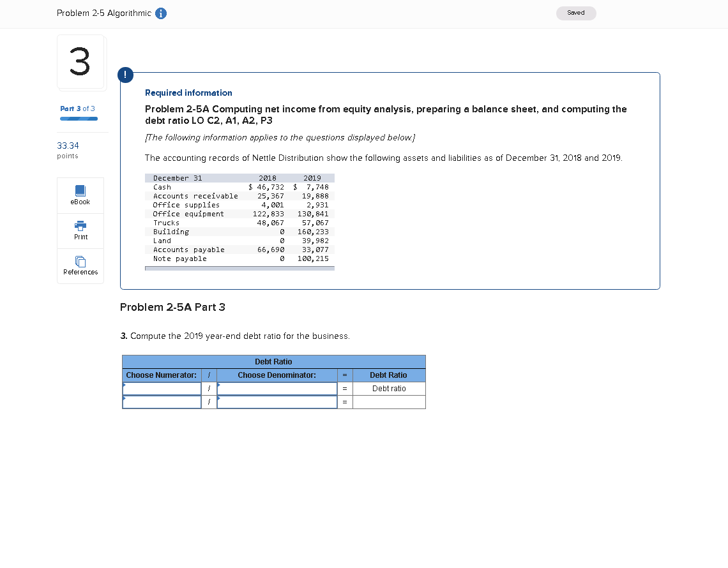
Task: Click the Problem 2-5 Algorithmic title text
Action: pos(104,13)
